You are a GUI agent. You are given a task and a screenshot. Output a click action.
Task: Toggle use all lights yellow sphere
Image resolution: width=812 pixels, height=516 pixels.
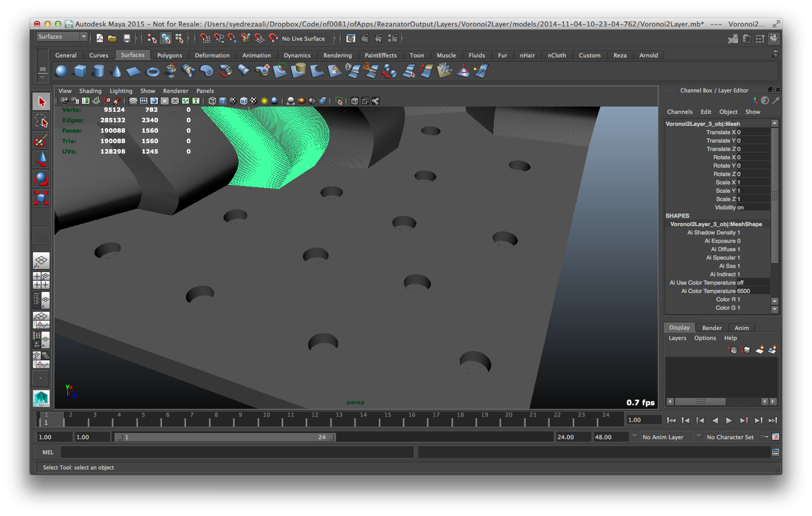pos(264,101)
